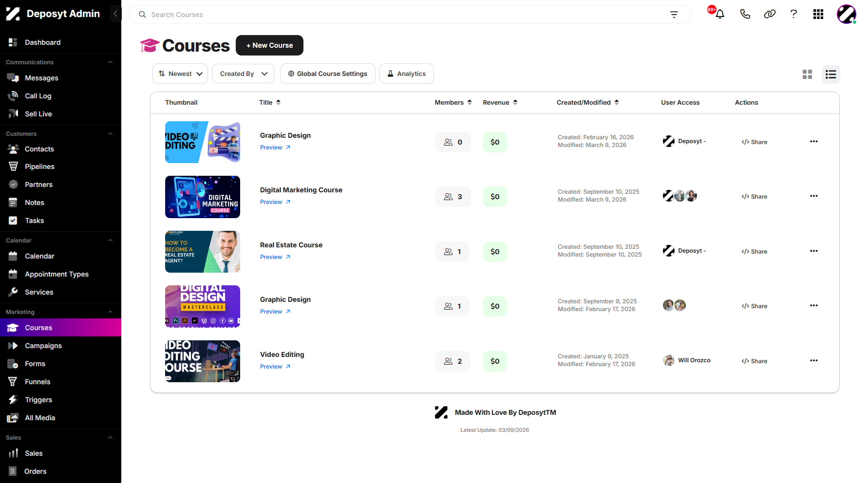868x483 pixels.
Task: Open the Analytics button
Action: pos(407,74)
